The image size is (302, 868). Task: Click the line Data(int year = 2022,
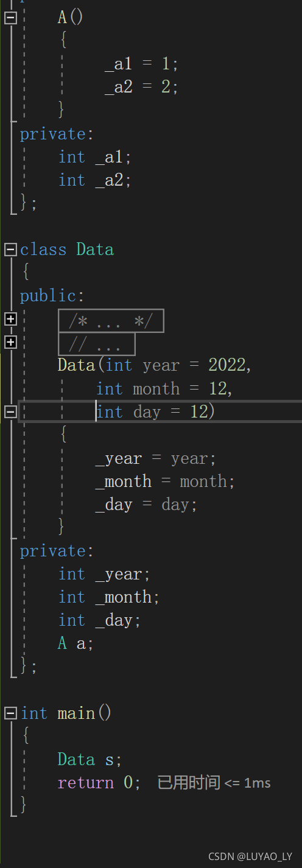[x=155, y=365]
